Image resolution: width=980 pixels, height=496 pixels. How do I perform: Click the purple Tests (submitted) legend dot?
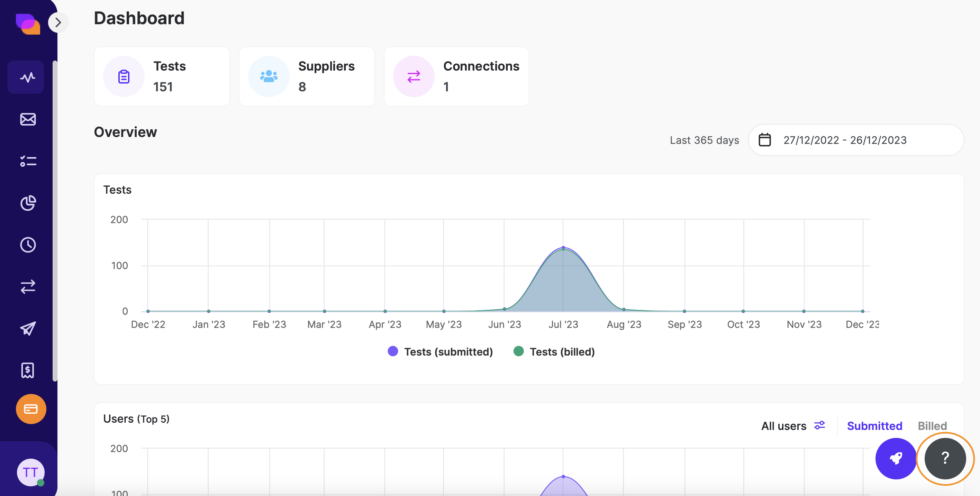coord(393,351)
